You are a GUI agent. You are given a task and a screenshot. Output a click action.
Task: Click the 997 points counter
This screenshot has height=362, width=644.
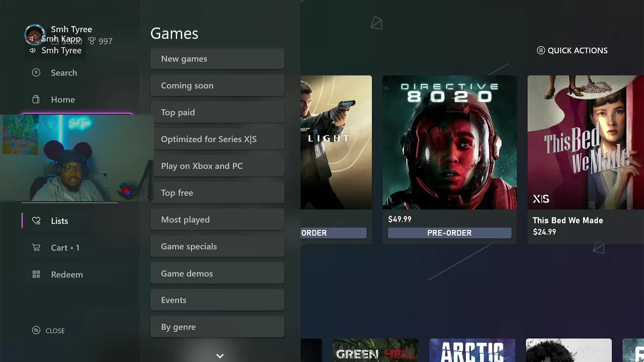[101, 41]
